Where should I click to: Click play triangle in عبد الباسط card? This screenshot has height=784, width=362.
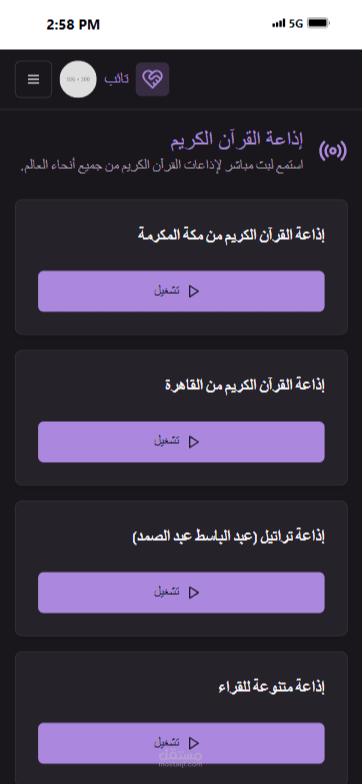[x=194, y=592]
